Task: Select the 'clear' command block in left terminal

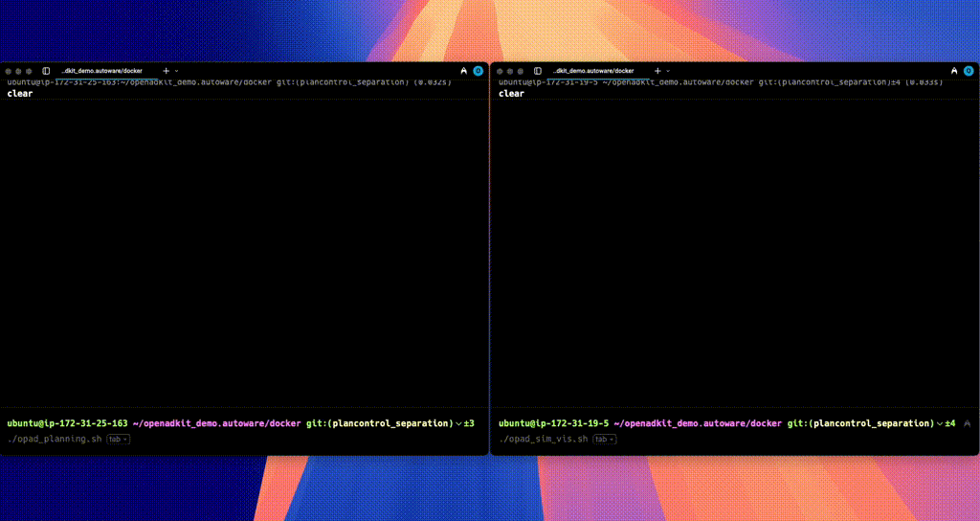Action: pos(244,89)
